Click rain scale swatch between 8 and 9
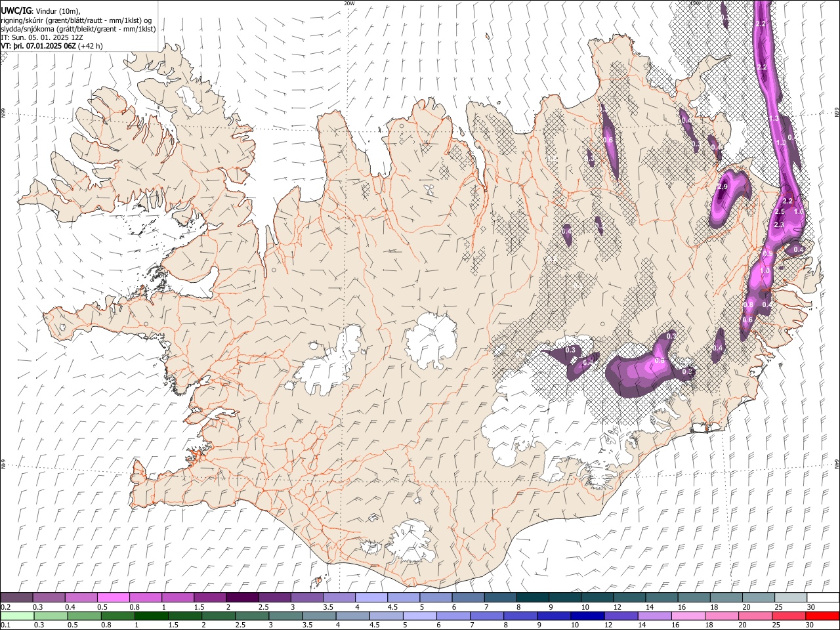Viewport: 840px width, 630px height. [520, 616]
